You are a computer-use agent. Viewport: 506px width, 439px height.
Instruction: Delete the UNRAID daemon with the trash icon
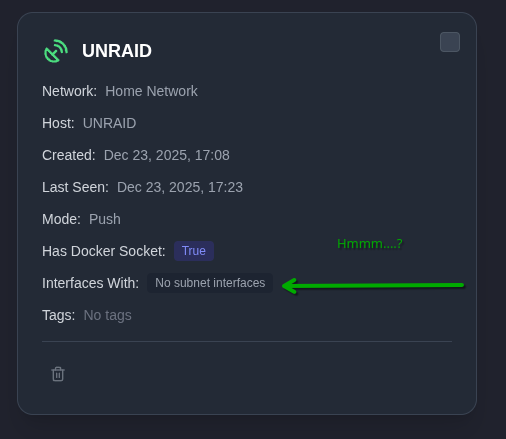coord(58,374)
